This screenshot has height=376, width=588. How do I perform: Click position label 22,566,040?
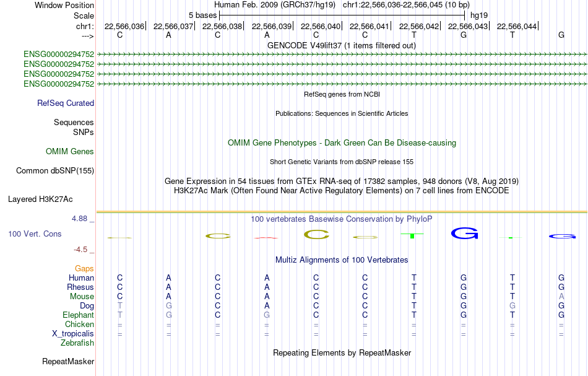[320, 26]
